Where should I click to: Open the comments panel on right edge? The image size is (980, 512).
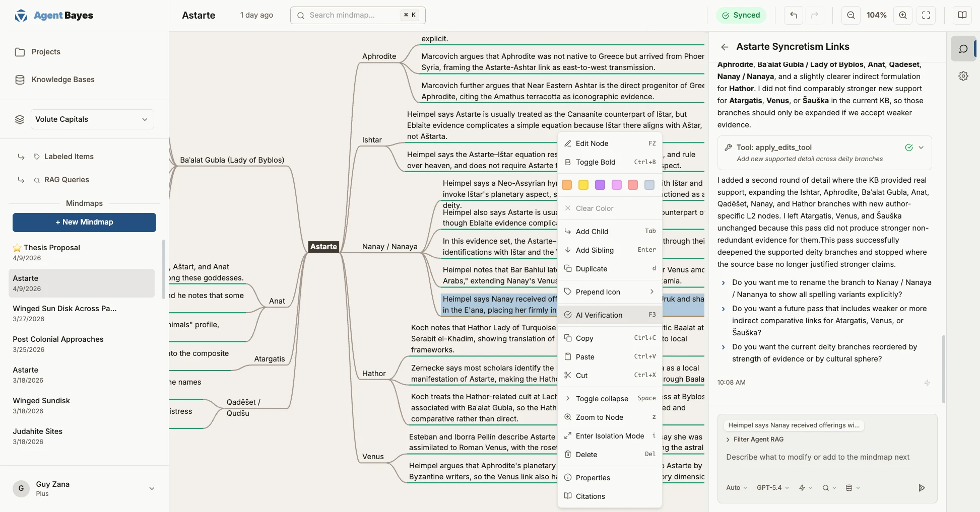click(963, 49)
